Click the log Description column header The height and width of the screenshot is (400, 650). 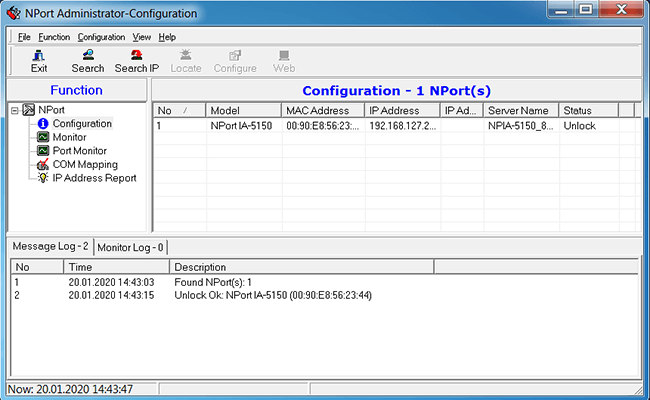[302, 267]
